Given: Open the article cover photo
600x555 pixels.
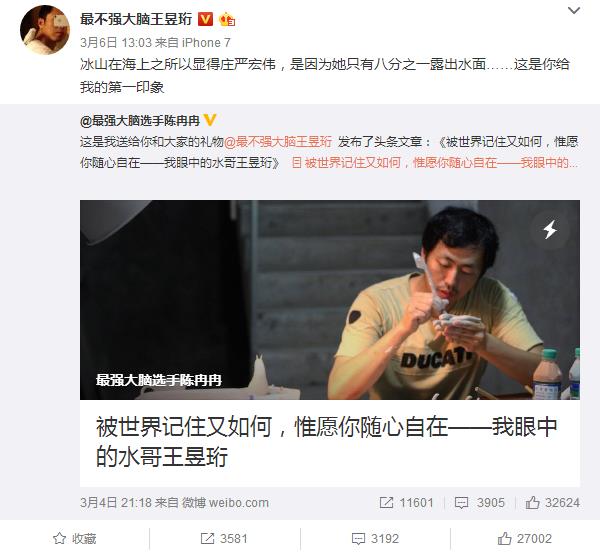Looking at the screenshot, I should tap(330, 300).
